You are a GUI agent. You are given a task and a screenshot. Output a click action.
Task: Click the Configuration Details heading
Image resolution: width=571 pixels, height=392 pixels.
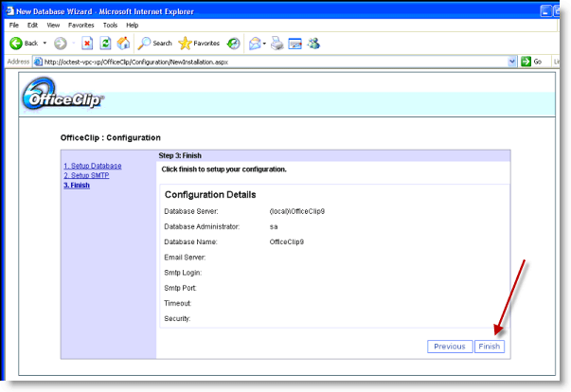[210, 195]
